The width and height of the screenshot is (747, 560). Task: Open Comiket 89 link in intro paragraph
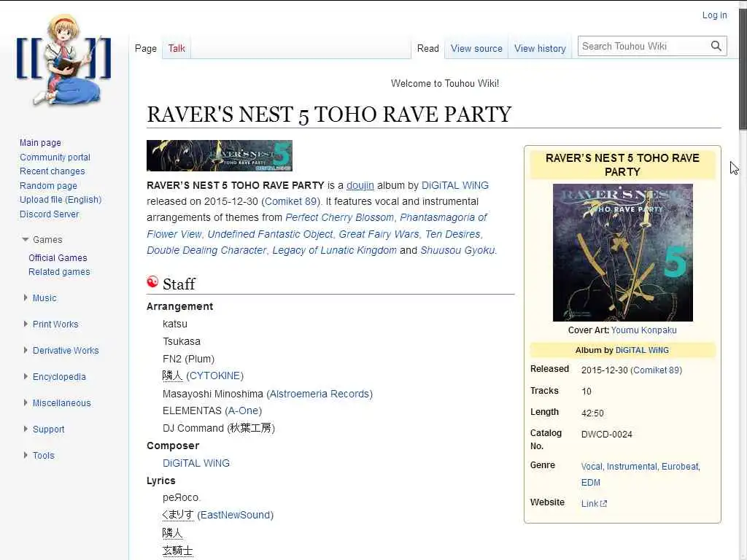pos(291,201)
